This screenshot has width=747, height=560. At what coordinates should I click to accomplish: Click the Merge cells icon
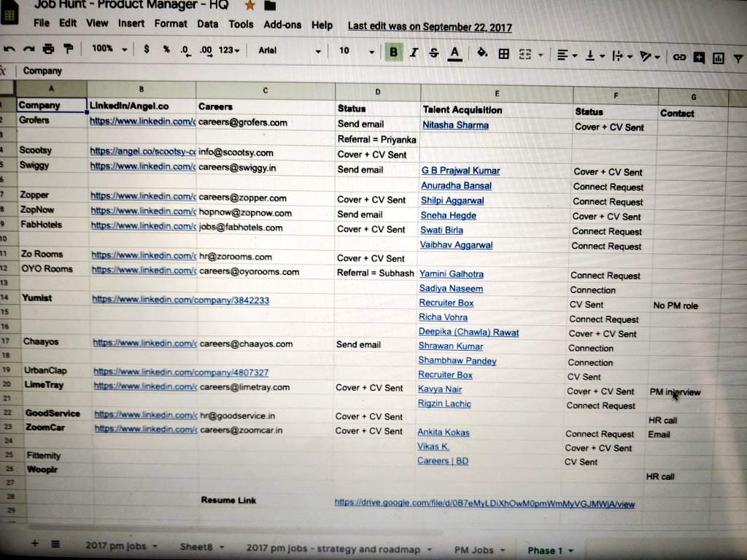tap(525, 54)
